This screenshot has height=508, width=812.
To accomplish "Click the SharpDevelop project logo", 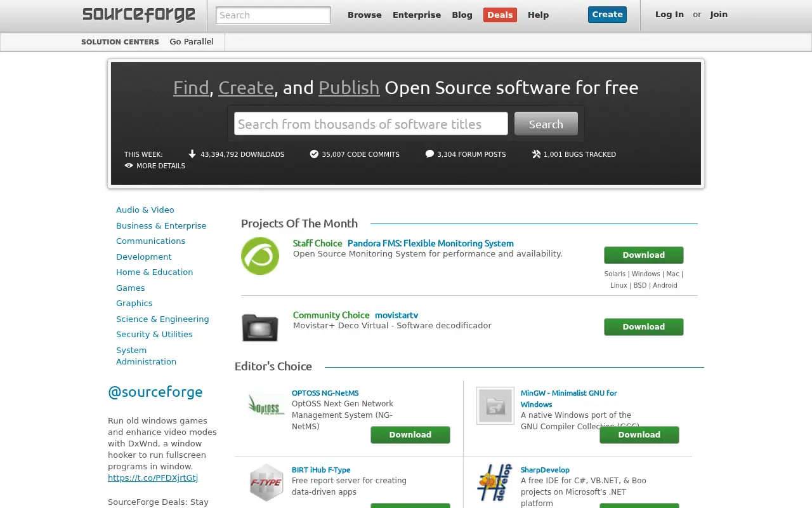I will coord(494,483).
